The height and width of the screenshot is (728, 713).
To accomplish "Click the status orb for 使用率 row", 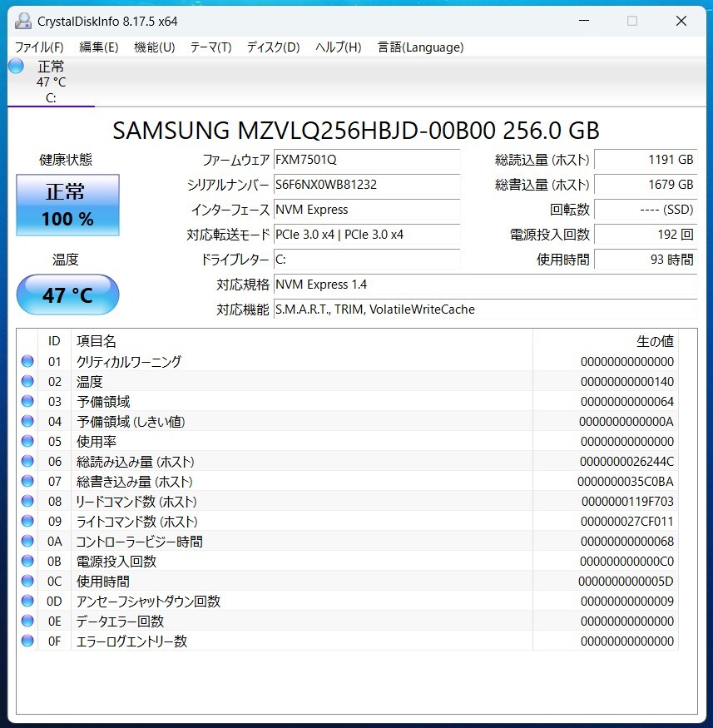I will [x=27, y=441].
